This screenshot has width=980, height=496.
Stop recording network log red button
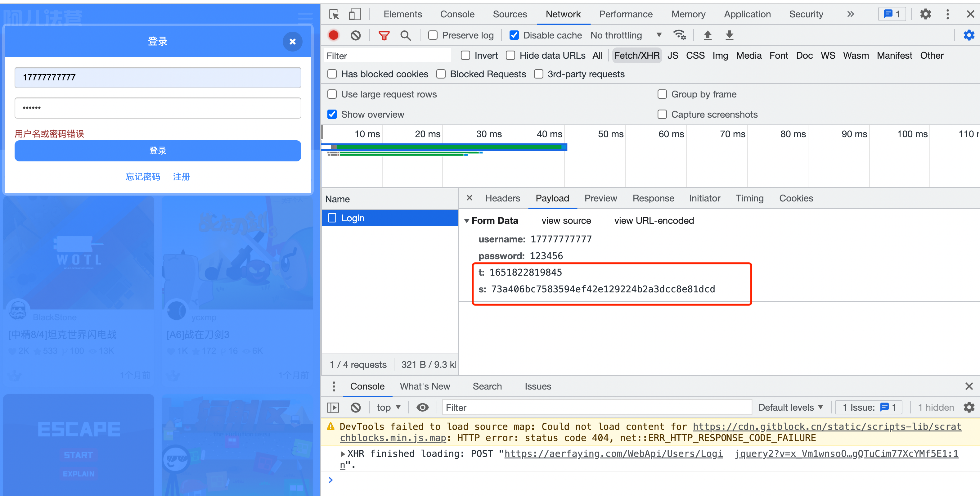334,35
